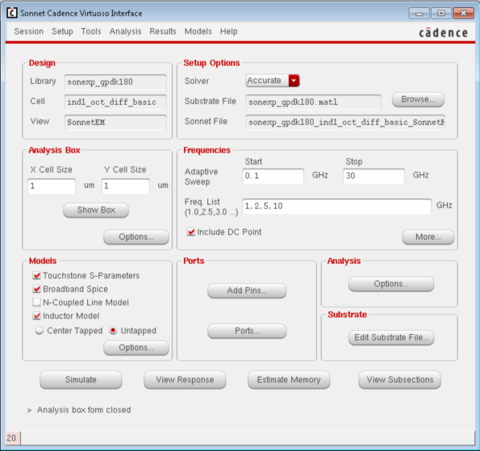Enable N-Coupled Line Model checkbox
Viewport: 480px width, 451px height.
click(x=37, y=302)
